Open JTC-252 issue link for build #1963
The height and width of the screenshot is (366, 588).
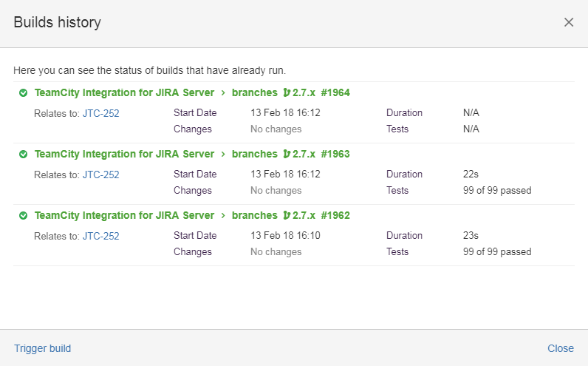(x=100, y=175)
